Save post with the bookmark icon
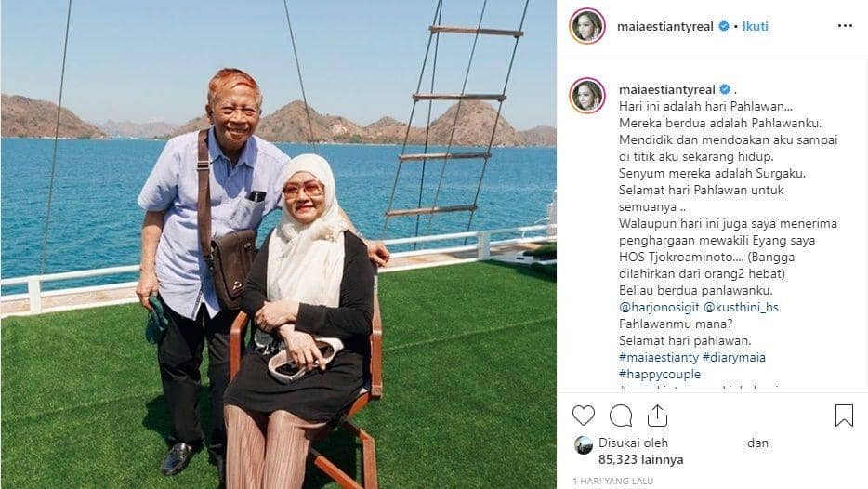868x489 pixels. (x=844, y=416)
